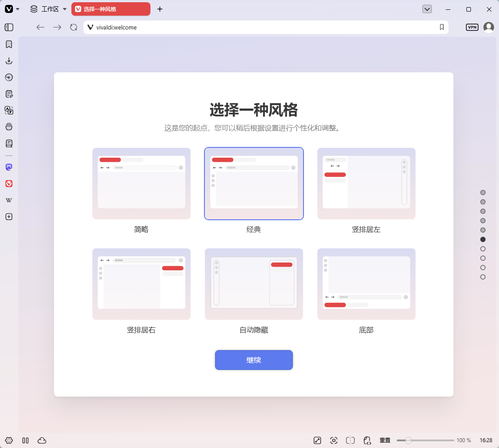The height and width of the screenshot is (448, 499).
Task: Toggle the side panel visibility
Action: click(9, 27)
